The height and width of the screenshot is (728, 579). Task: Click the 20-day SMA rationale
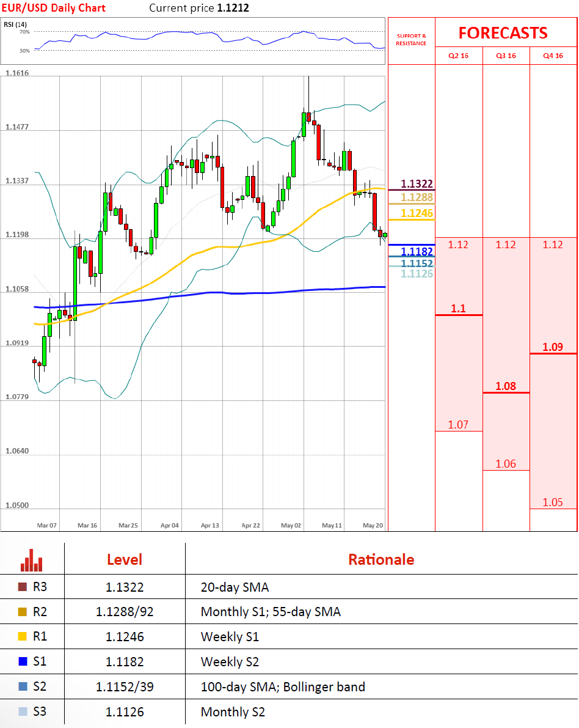coord(235,587)
